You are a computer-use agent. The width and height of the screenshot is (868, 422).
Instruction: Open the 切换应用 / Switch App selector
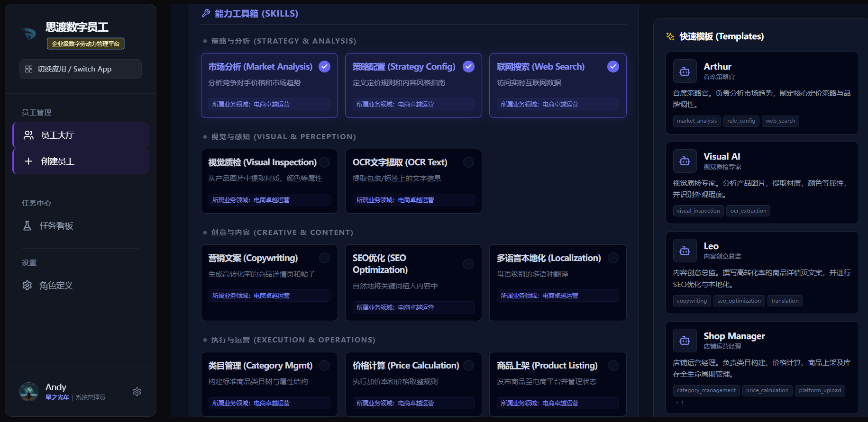[x=81, y=69]
